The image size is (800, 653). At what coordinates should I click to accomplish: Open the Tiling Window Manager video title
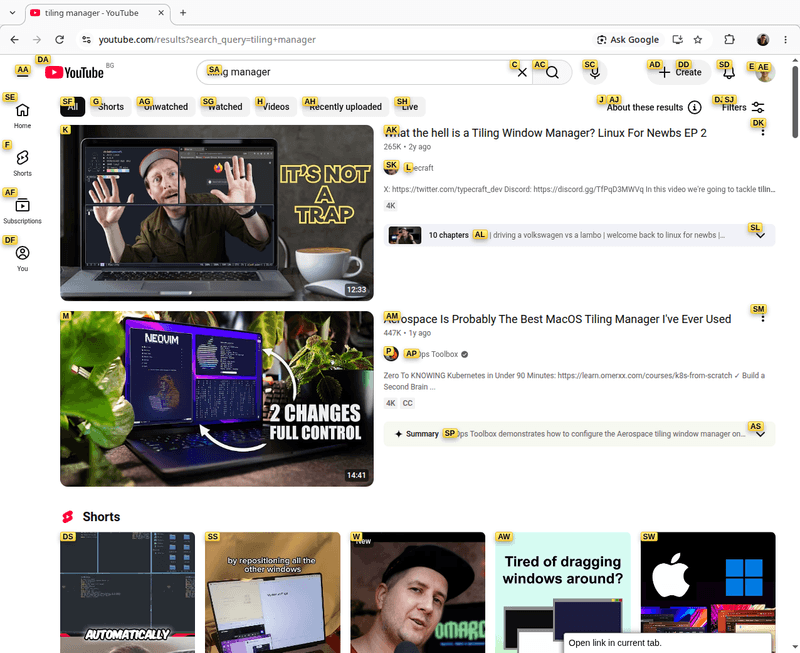(x=545, y=133)
